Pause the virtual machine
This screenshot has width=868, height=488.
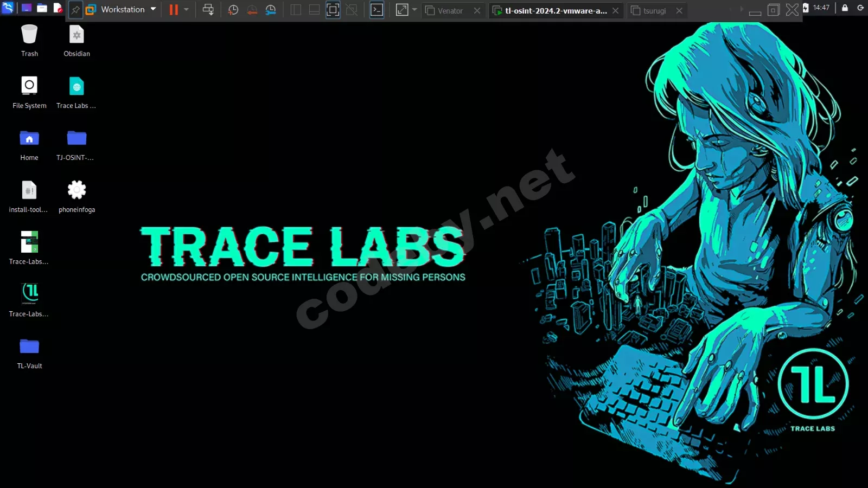(x=174, y=10)
